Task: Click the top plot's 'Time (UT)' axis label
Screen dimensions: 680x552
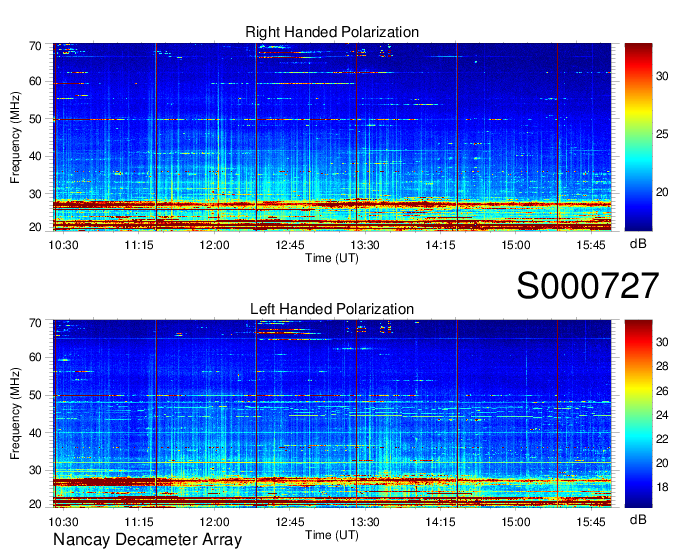Action: click(332, 258)
